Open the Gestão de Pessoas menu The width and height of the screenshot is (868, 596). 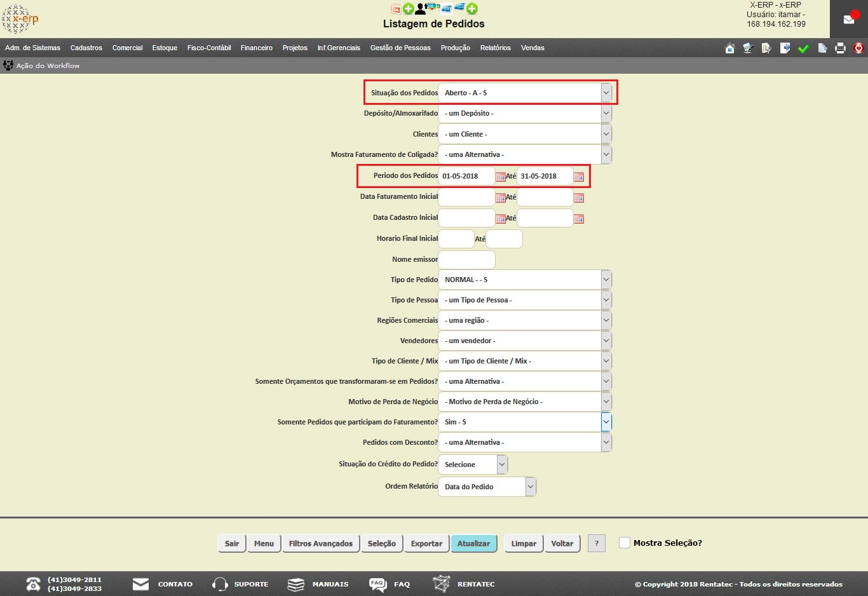click(x=400, y=48)
